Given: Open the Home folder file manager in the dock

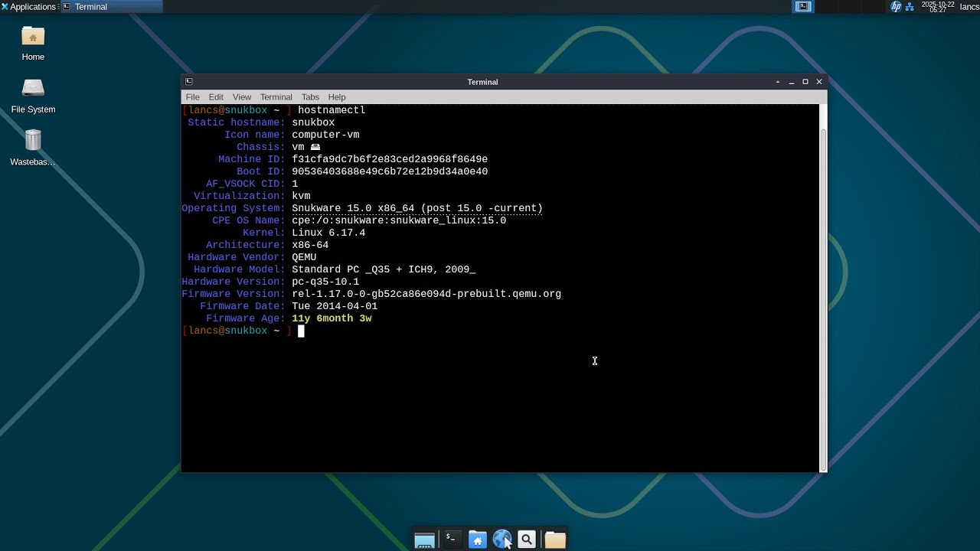Looking at the screenshot, I should pyautogui.click(x=477, y=540).
